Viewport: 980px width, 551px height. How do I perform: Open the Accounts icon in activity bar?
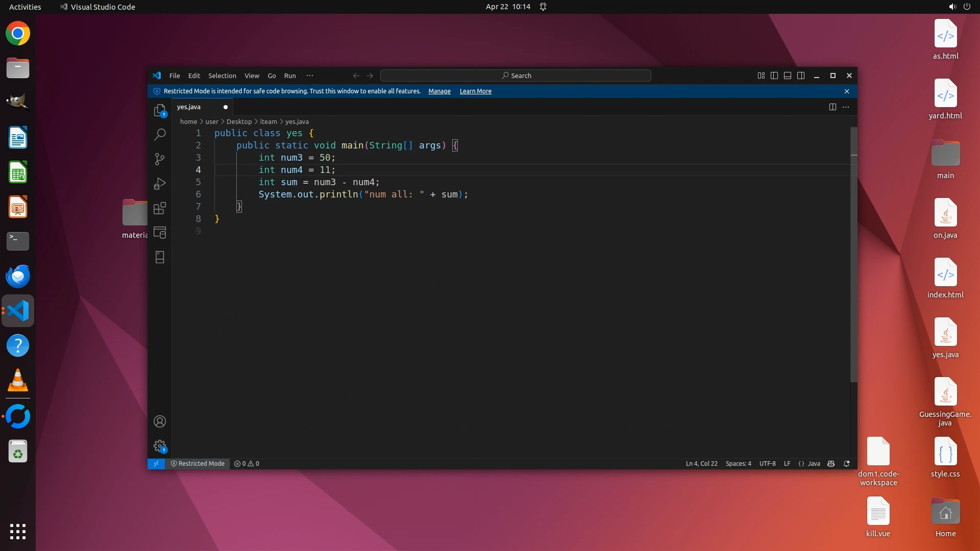160,421
